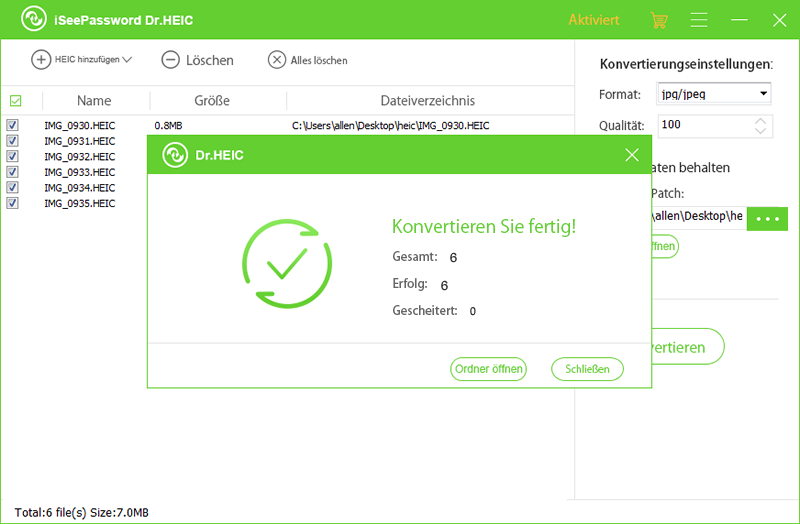
Task: Click the HEIC hinzufügen label
Action: 87,60
